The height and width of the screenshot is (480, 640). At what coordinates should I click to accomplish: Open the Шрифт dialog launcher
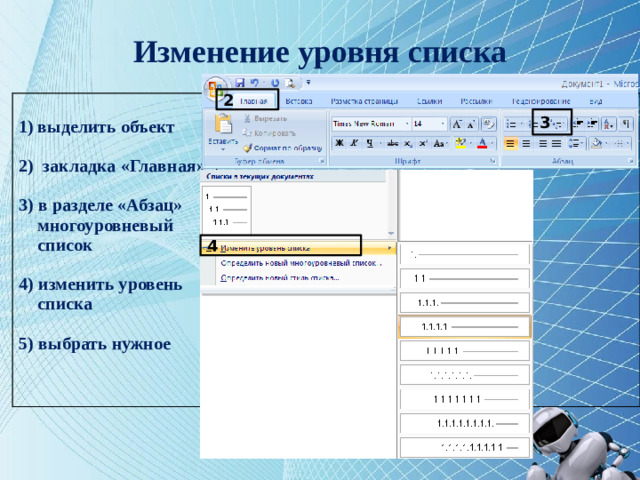click(x=493, y=162)
